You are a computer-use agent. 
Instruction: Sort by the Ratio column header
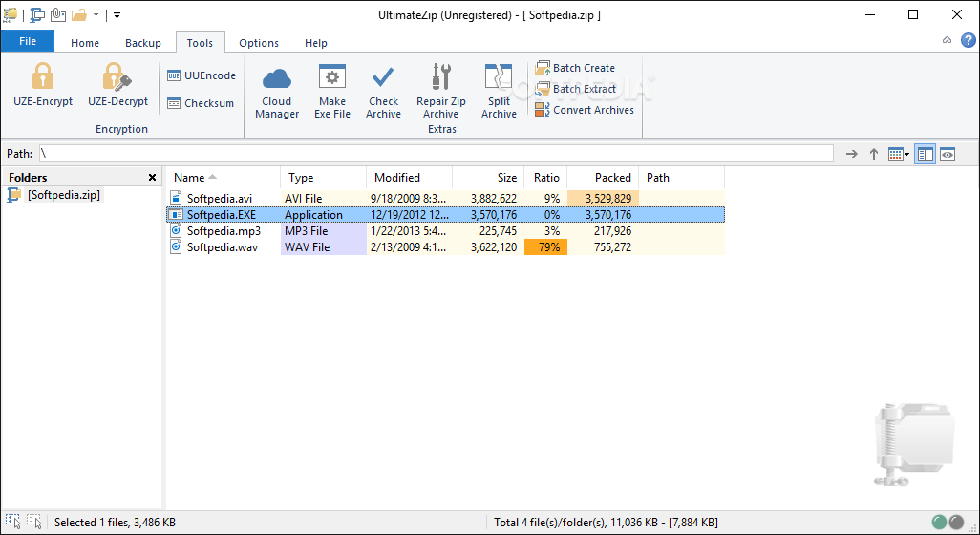[545, 178]
